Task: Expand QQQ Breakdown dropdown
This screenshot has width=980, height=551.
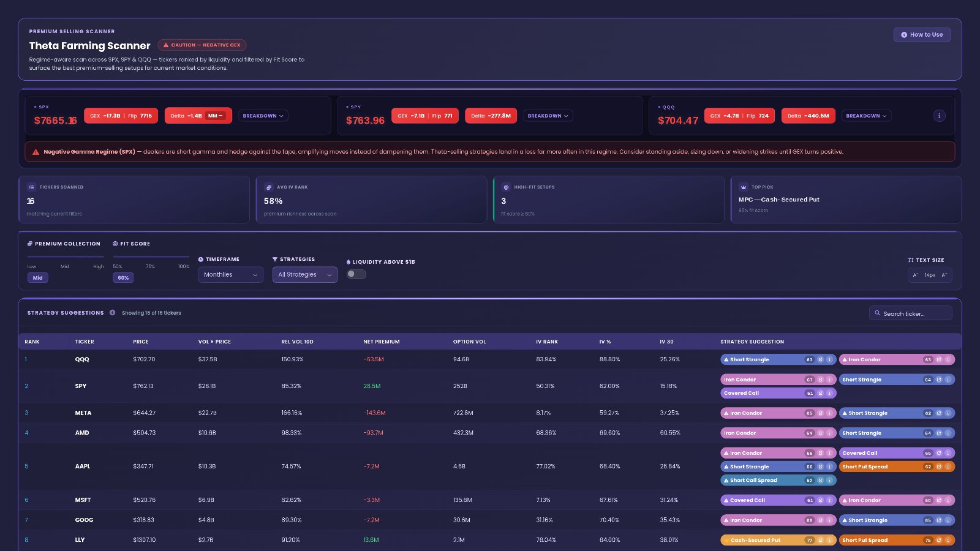Action: coord(866,116)
